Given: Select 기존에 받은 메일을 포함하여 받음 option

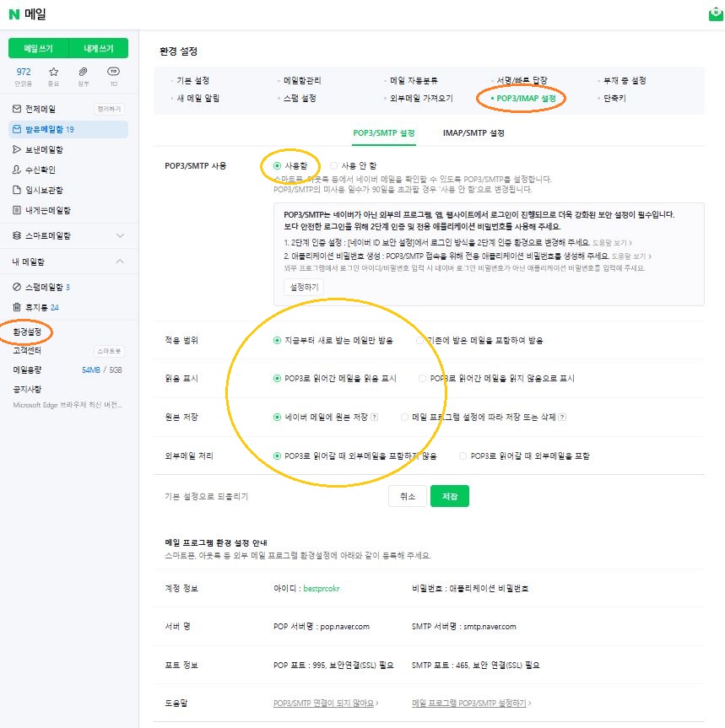Looking at the screenshot, I should click(421, 341).
